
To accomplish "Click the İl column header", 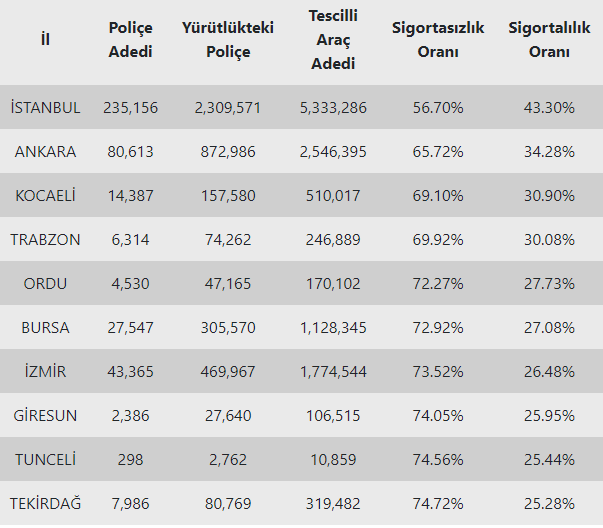I will (46, 40).
